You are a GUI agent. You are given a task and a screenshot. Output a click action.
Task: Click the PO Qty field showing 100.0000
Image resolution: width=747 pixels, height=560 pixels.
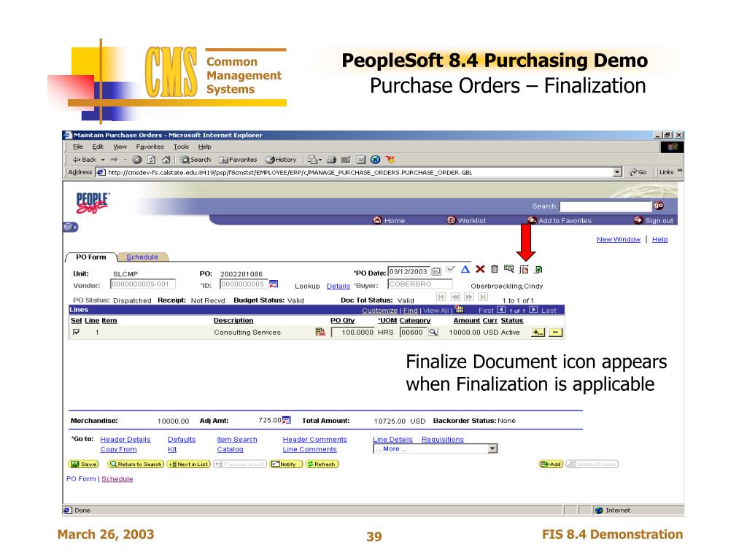tap(352, 332)
